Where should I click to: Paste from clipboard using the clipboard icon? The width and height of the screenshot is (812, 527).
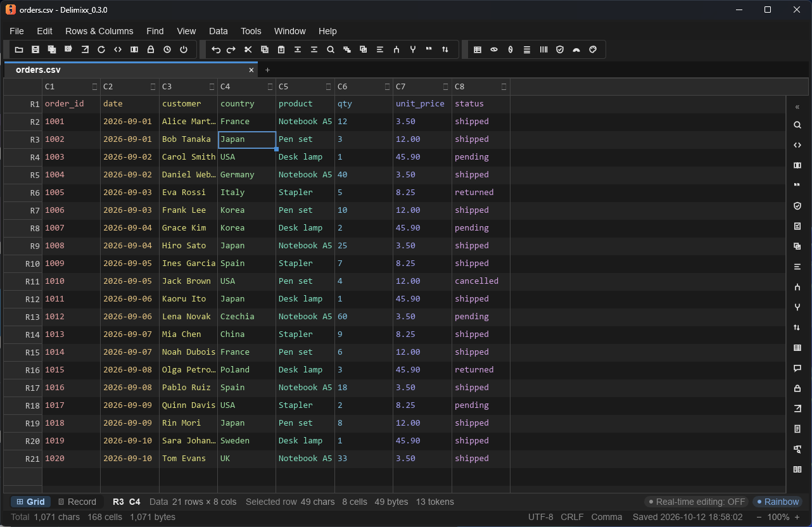[281, 49]
